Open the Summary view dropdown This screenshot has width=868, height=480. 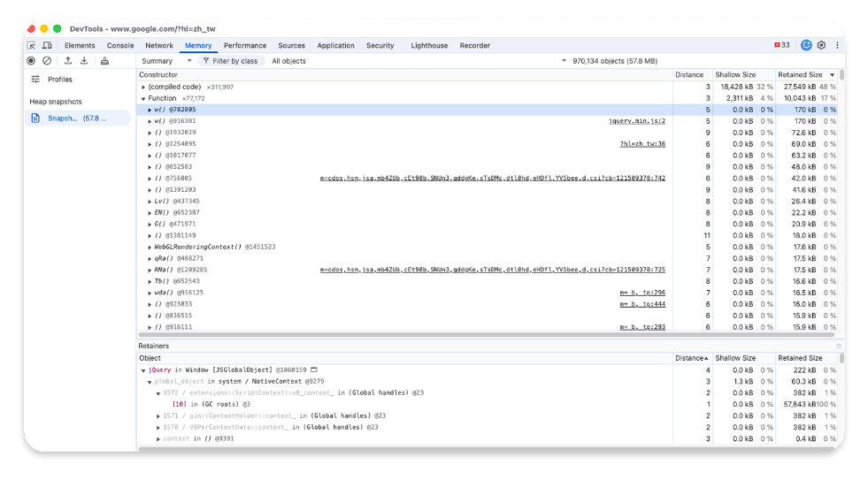(166, 61)
